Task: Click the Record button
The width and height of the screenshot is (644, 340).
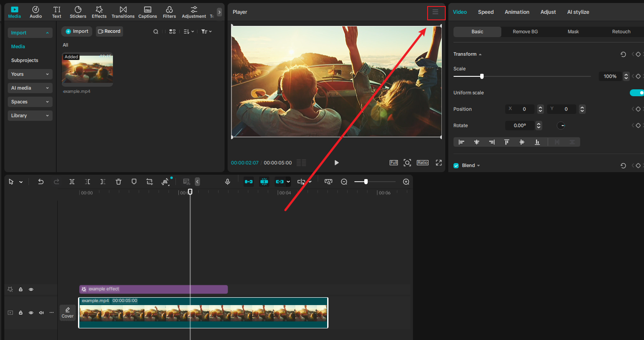Action: 109,31
